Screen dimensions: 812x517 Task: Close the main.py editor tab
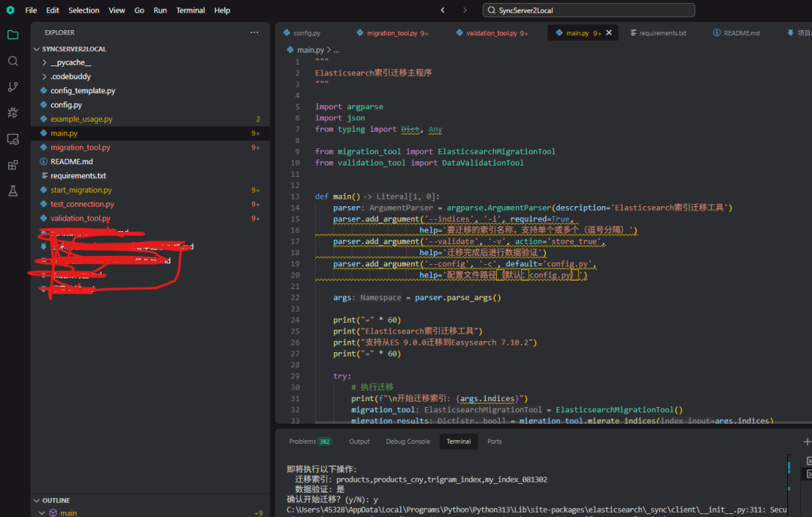(x=609, y=32)
